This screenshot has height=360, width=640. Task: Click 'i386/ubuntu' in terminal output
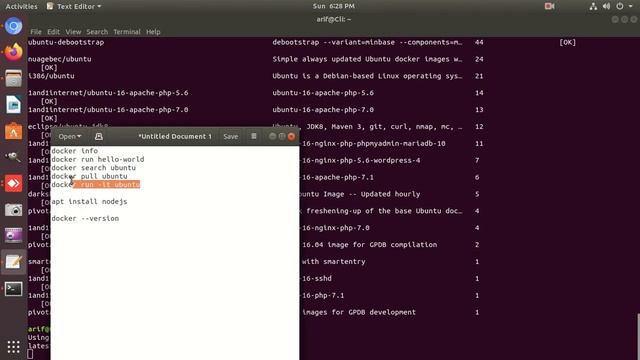(x=51, y=76)
